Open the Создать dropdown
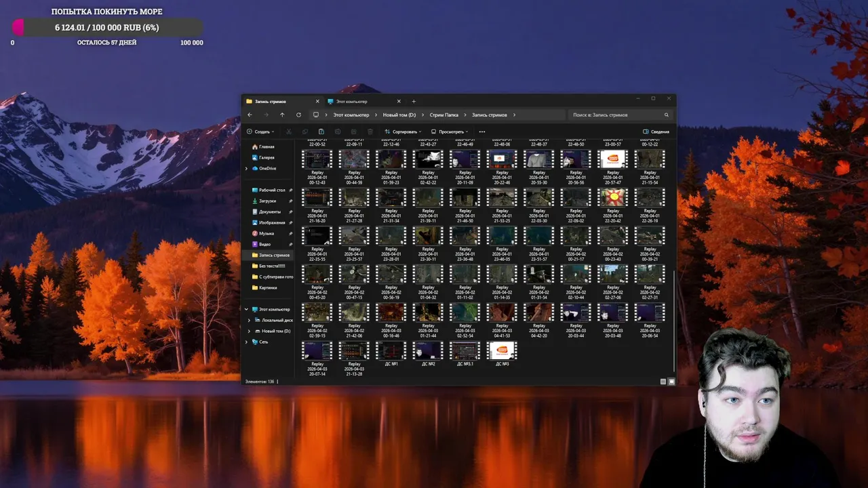The image size is (868, 488). [x=260, y=131]
